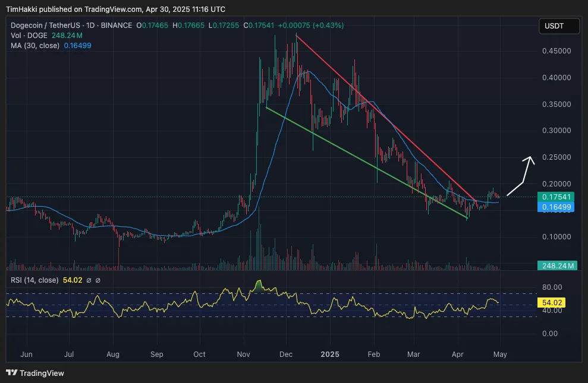Click the teal 248.24M volume label
Image resolution: width=588 pixels, height=383 pixels.
(556, 265)
